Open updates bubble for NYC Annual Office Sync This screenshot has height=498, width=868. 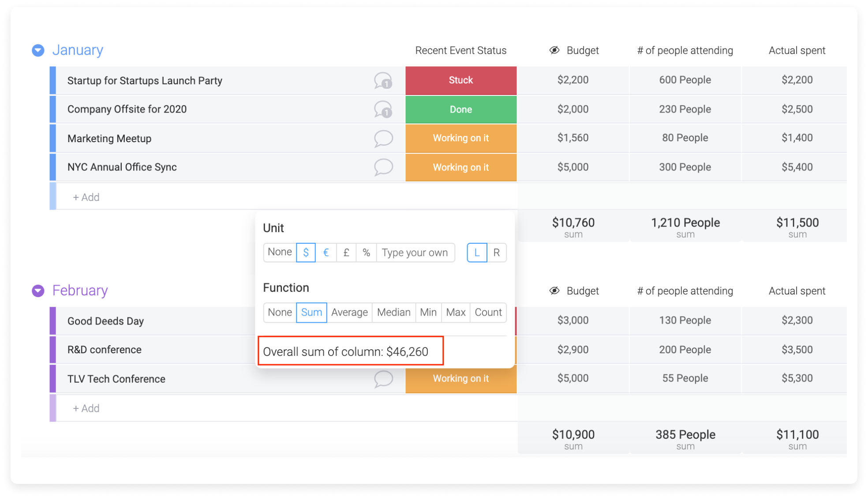pos(383,167)
